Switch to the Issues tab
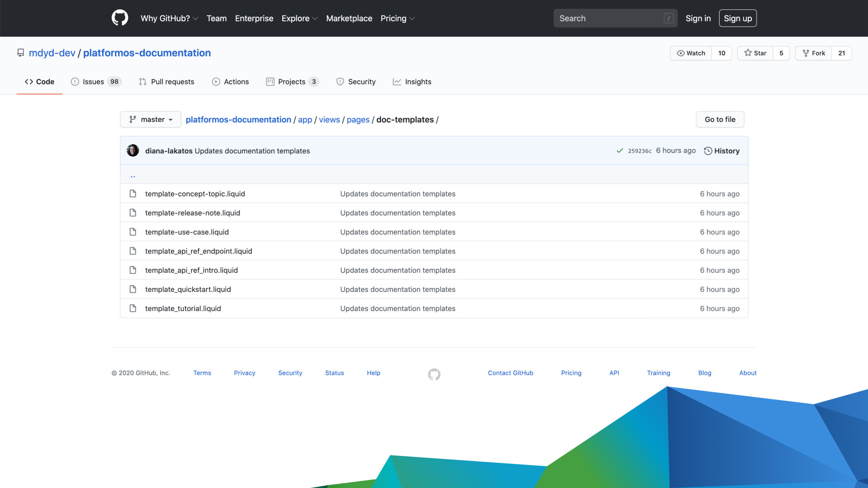 96,82
